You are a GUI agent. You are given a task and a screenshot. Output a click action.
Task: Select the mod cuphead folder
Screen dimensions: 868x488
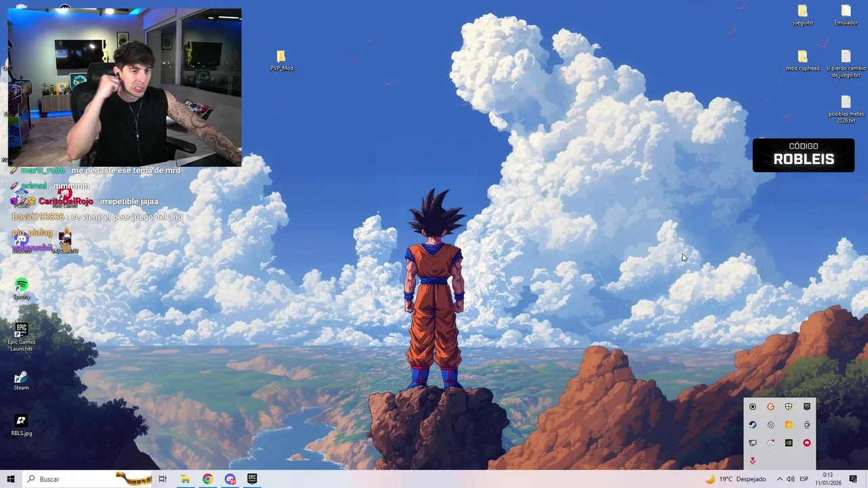(803, 60)
